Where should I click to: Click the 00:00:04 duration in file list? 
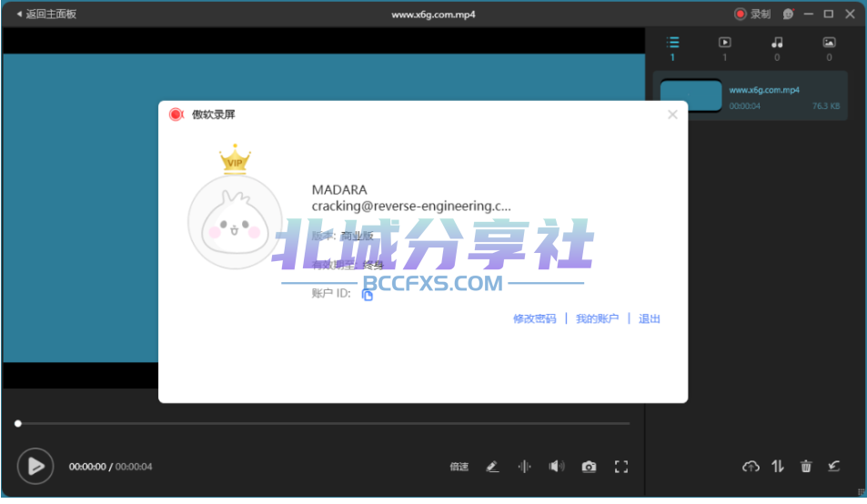744,106
